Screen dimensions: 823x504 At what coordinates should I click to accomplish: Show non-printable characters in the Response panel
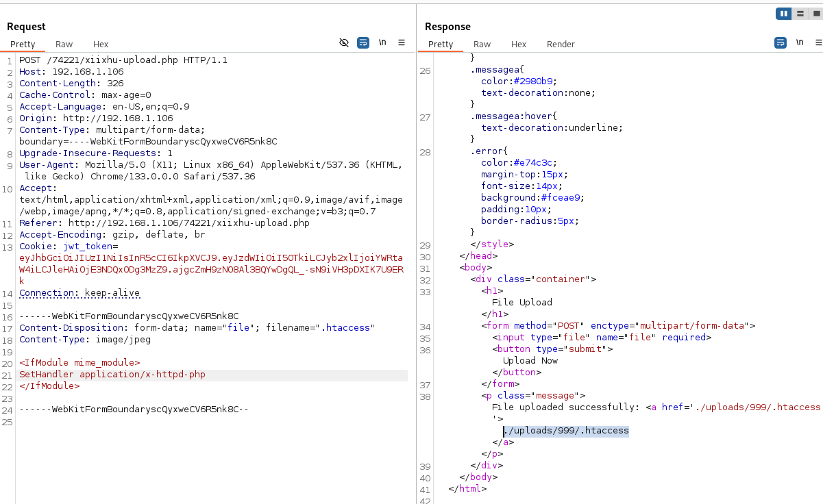pos(800,42)
